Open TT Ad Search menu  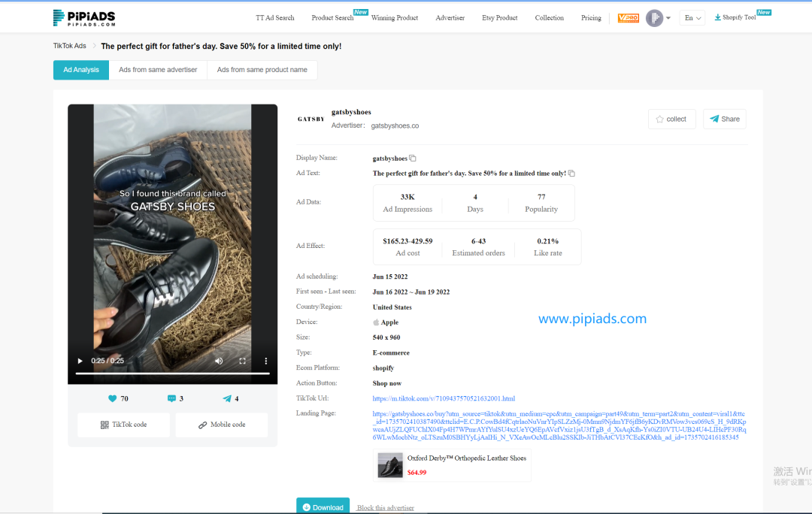click(275, 17)
